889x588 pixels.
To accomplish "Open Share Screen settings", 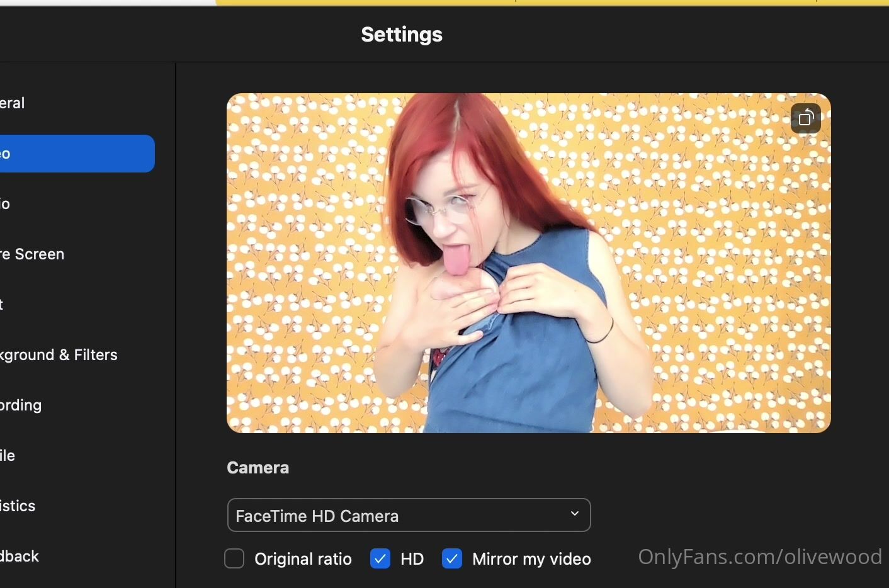I will (33, 254).
